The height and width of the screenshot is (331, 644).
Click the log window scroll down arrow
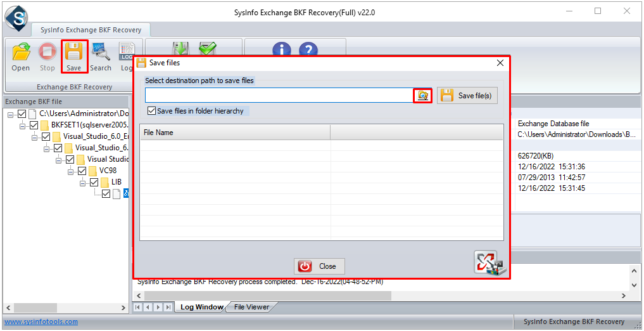tap(635, 285)
